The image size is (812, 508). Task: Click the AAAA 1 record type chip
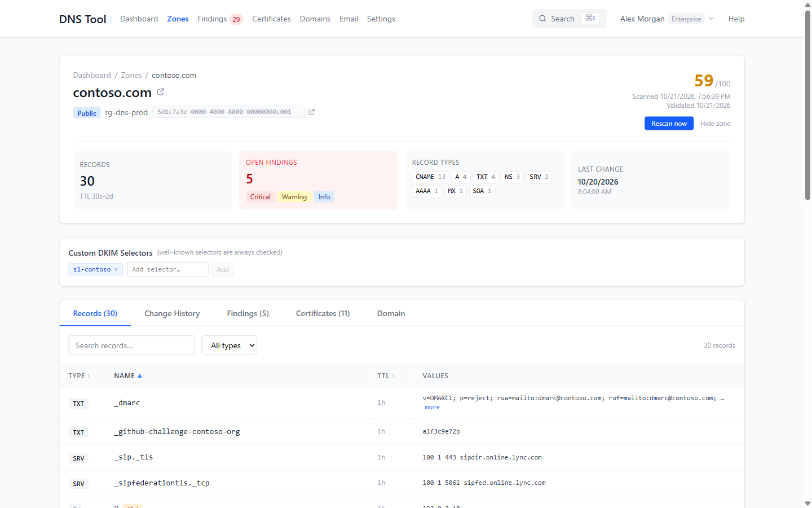(427, 191)
